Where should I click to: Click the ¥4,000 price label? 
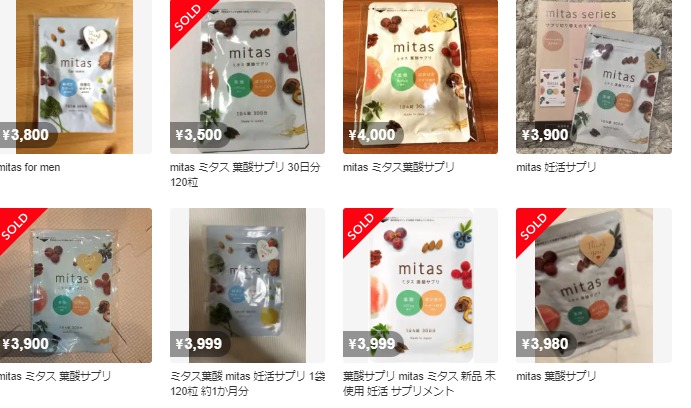(x=372, y=134)
